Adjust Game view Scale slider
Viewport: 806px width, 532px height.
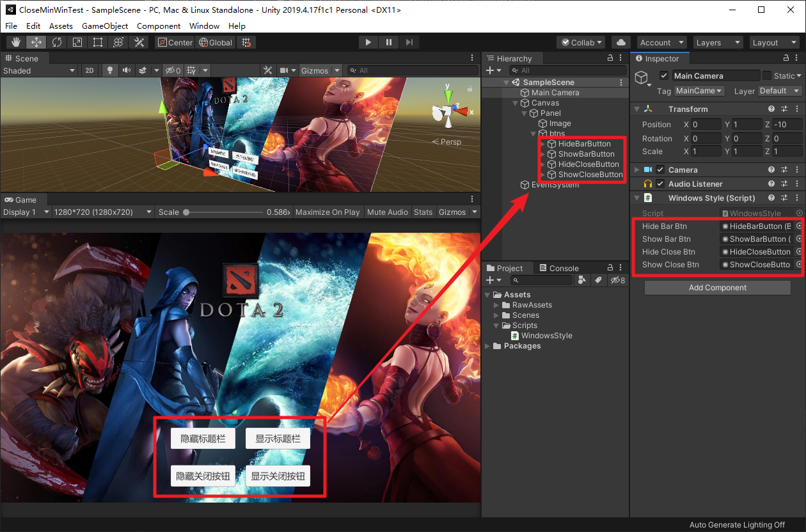click(224, 212)
